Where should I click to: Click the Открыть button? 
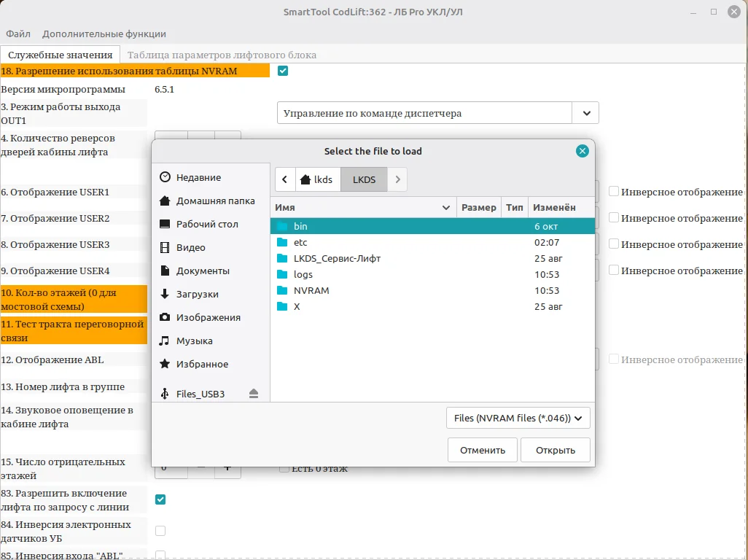point(556,451)
